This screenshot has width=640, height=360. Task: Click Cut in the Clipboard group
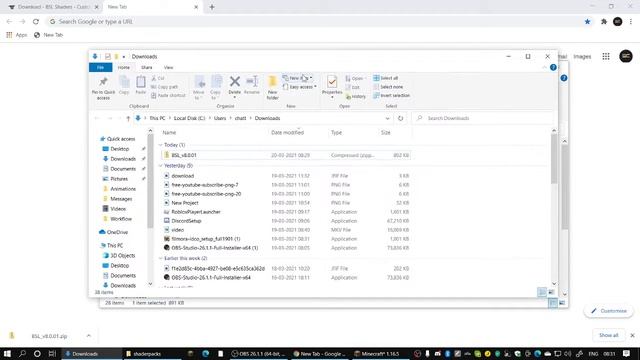(x=158, y=78)
